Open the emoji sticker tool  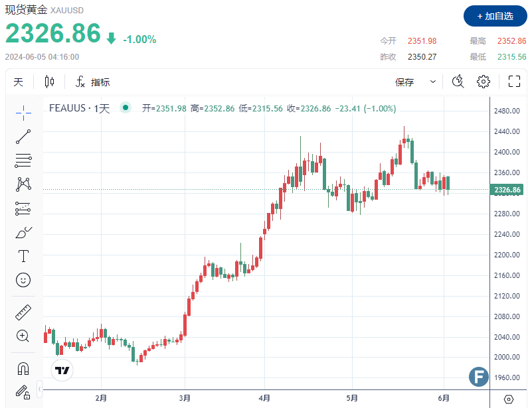pos(23,280)
